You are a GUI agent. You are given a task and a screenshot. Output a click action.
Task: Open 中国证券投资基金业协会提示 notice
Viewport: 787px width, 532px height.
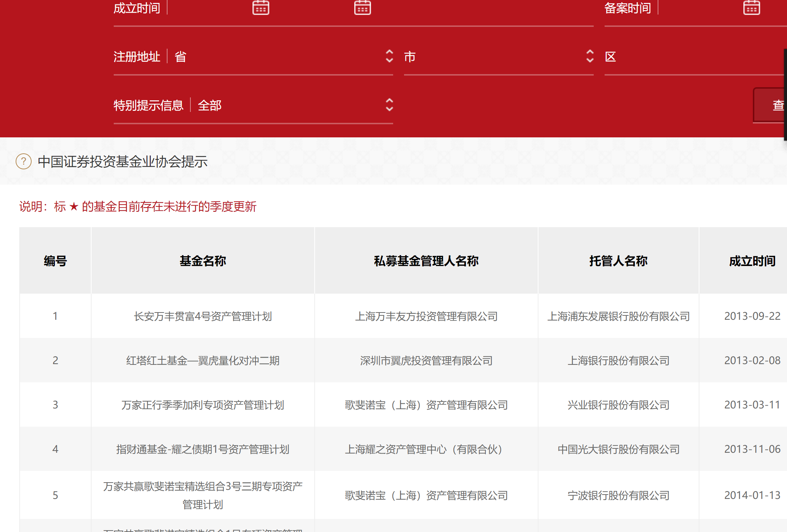pyautogui.click(x=122, y=162)
